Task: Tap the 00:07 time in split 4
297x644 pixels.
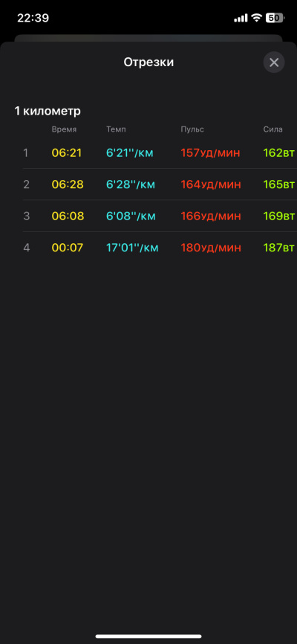Action: tap(68, 248)
